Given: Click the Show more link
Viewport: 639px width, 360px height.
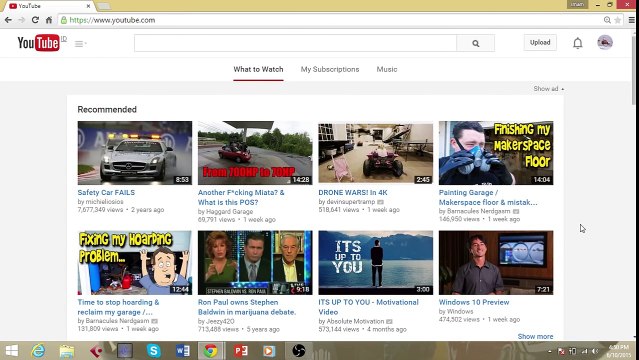Looking at the screenshot, I should pos(535,336).
